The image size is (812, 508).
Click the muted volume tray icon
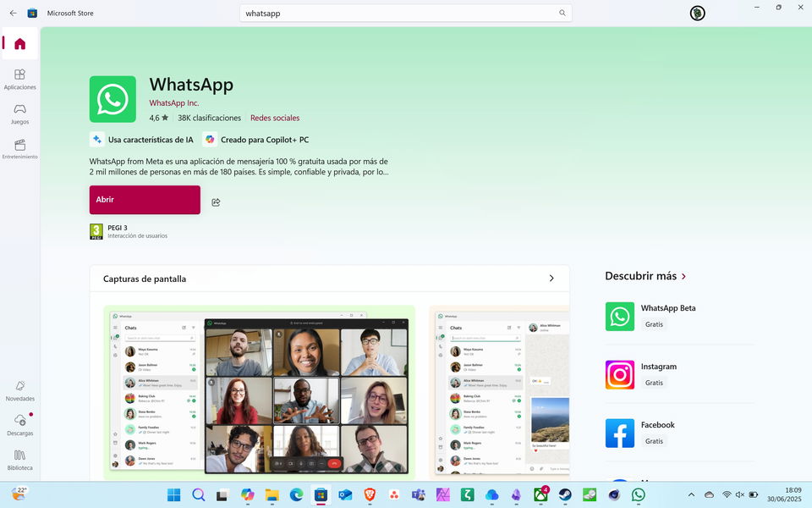coord(740,495)
